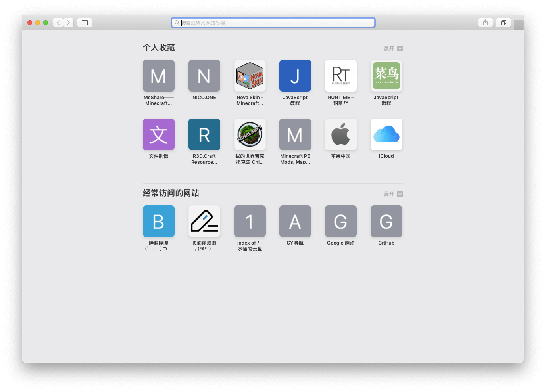
Task: Open Google 翻译 frequently visited site
Action: 340,222
